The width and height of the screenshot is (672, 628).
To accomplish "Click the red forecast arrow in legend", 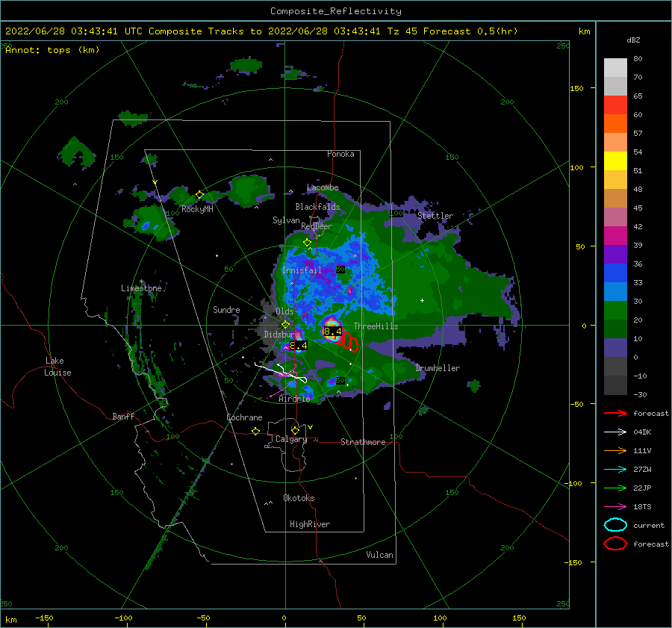I will pyautogui.click(x=615, y=413).
